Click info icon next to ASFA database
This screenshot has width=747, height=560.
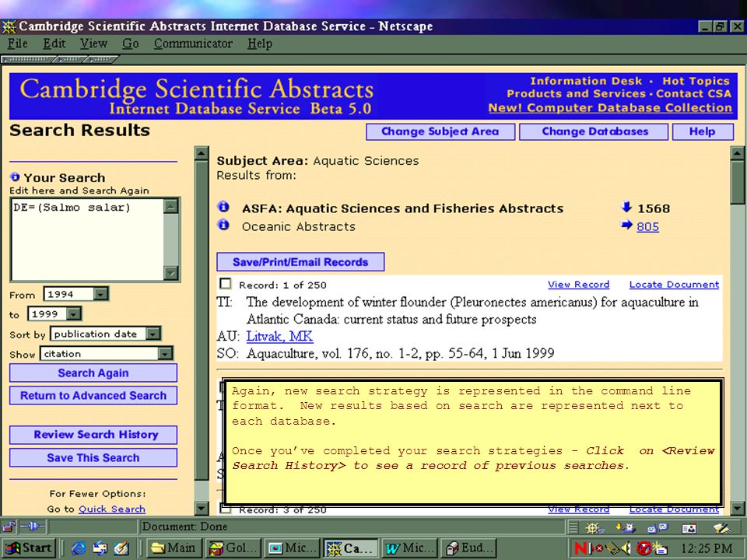223,207
